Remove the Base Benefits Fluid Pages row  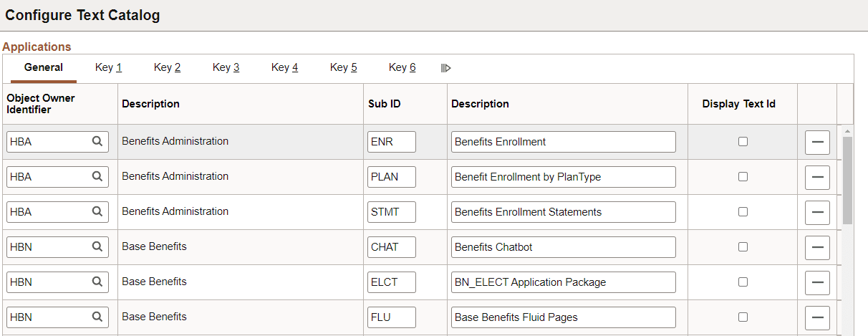817,317
